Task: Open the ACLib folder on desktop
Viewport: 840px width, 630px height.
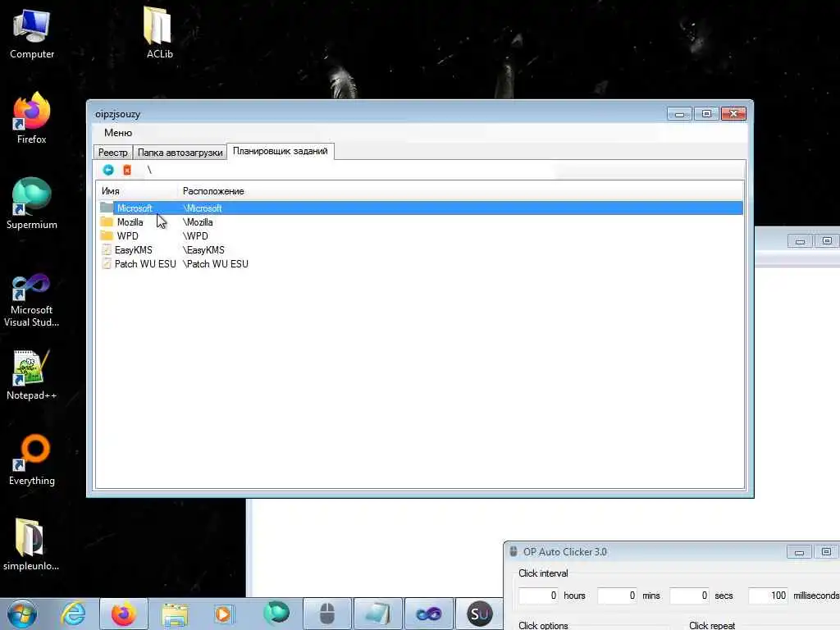Action: [159, 32]
